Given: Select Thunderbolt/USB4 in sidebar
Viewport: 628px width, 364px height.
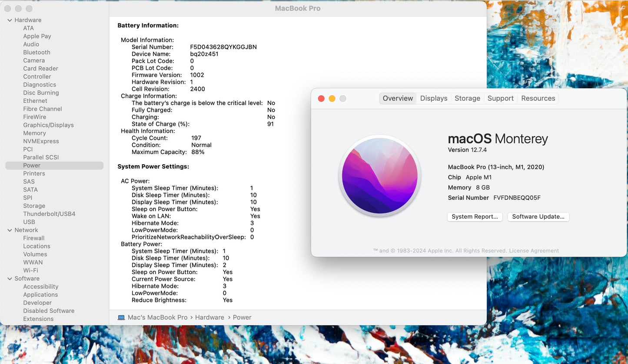Looking at the screenshot, I should pos(49,214).
